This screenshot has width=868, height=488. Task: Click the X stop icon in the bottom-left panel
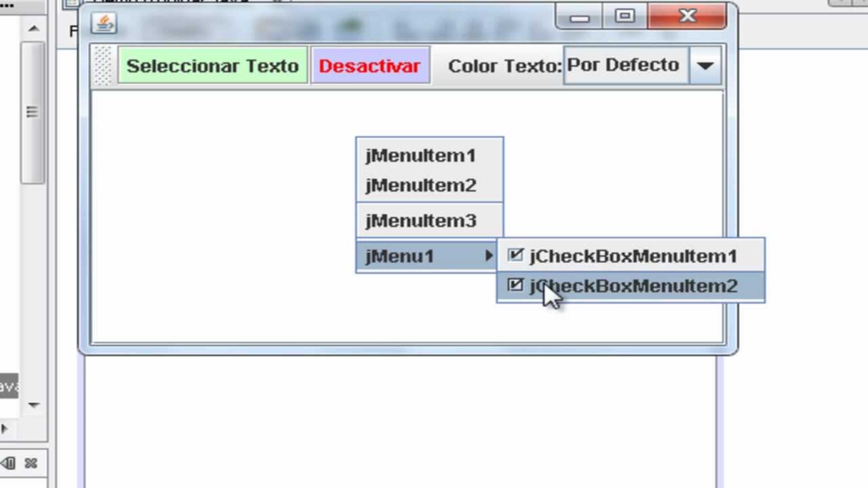[30, 464]
